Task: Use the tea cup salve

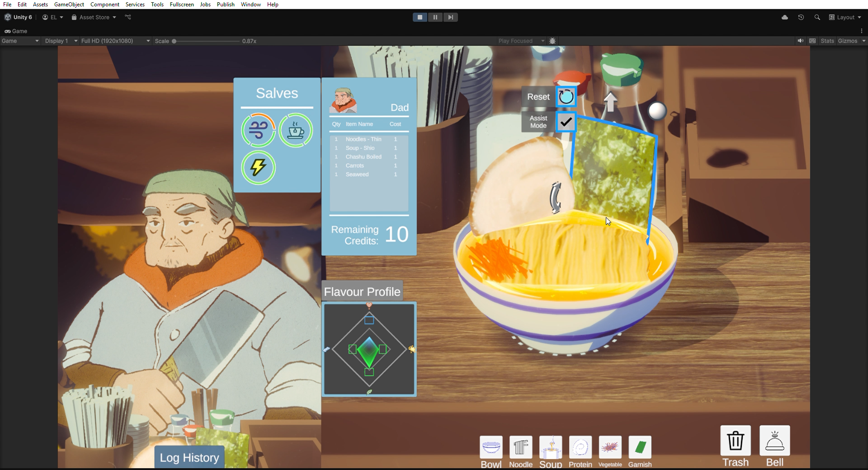Action: click(296, 131)
